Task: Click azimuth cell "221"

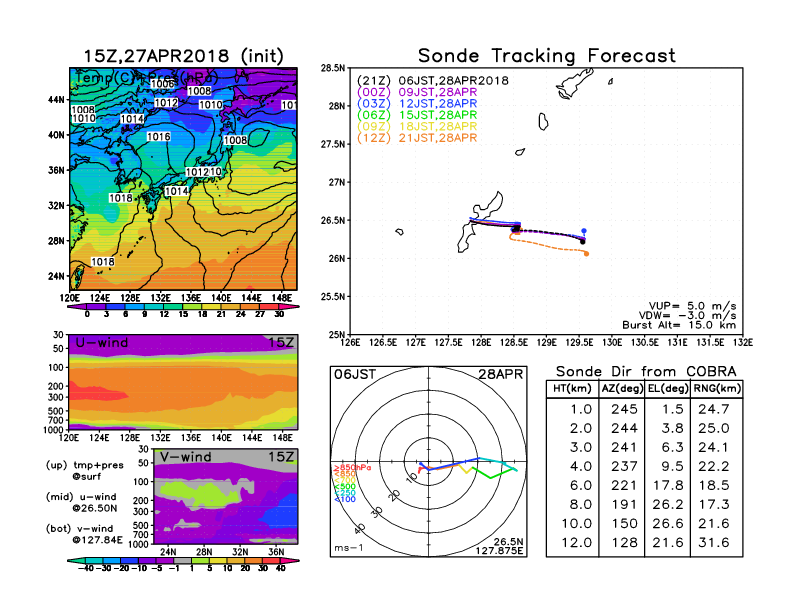Action: [x=624, y=485]
